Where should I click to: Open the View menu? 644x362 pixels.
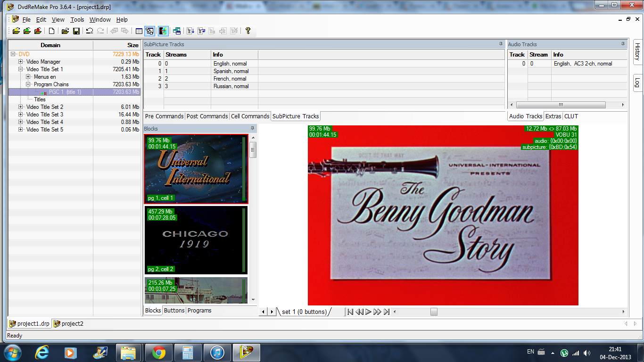pos(58,20)
